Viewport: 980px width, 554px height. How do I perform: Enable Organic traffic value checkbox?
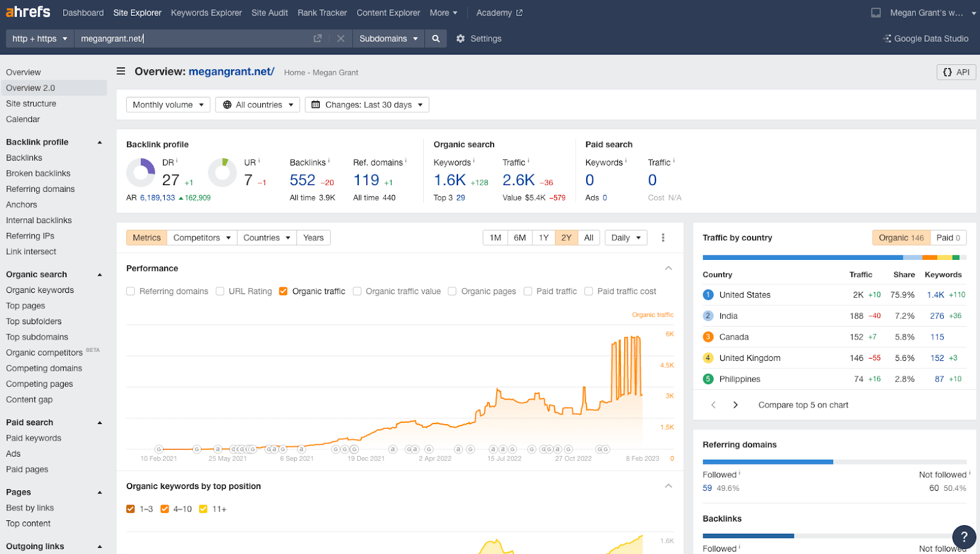357,292
